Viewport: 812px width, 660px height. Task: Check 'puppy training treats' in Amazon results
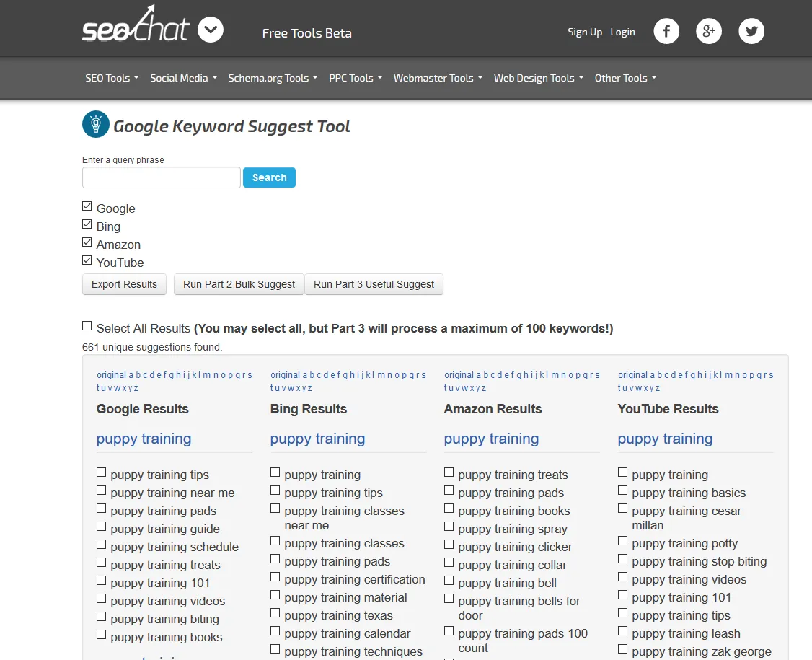[x=449, y=472]
